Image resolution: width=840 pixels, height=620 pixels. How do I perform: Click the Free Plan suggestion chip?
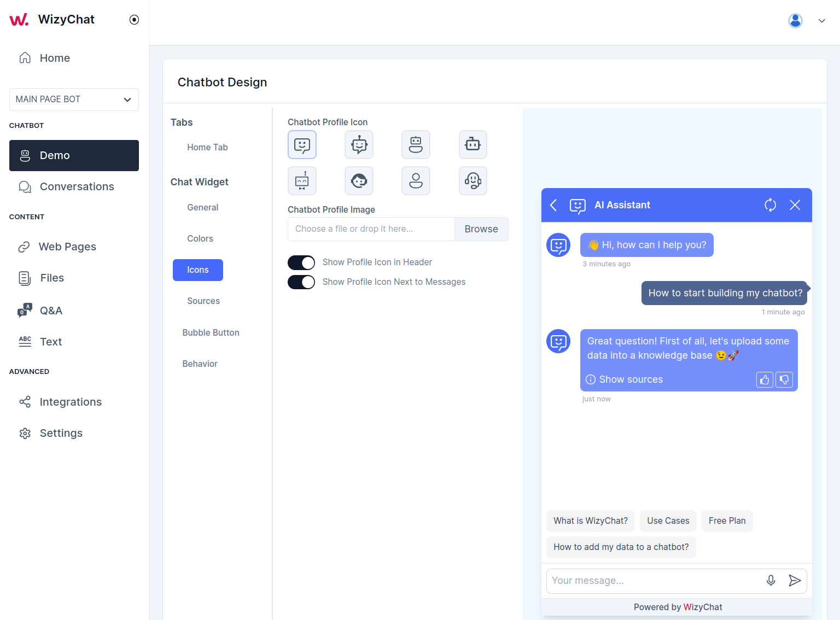pyautogui.click(x=727, y=521)
